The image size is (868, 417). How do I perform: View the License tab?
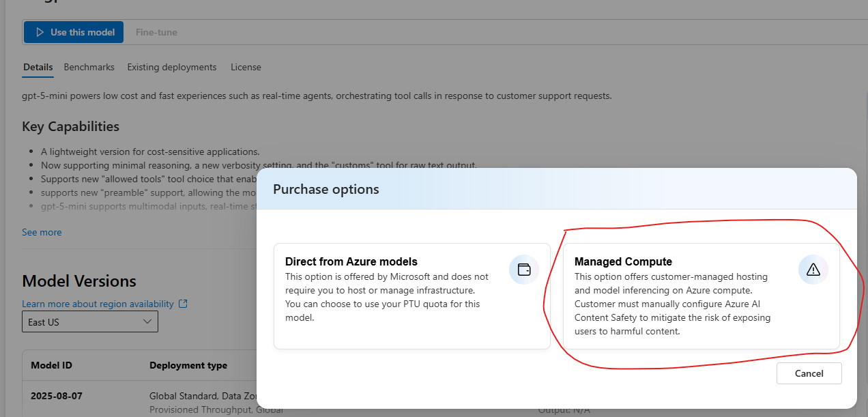tap(246, 68)
